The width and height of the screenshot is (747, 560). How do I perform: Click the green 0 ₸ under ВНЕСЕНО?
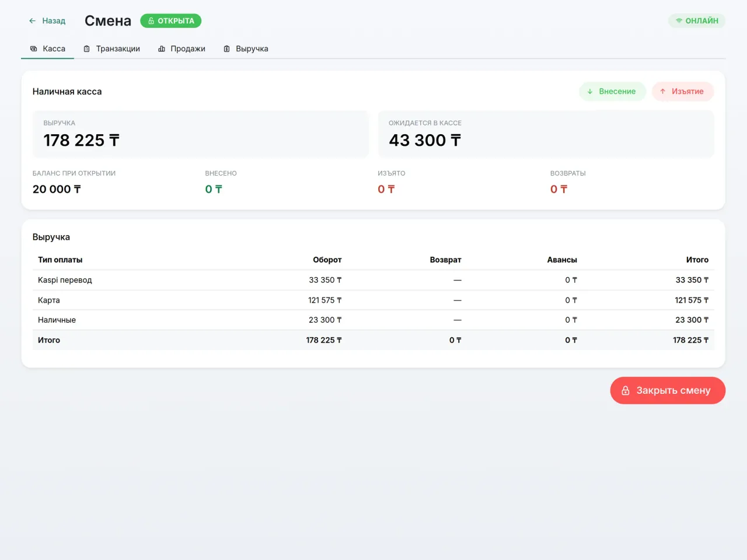pos(214,189)
